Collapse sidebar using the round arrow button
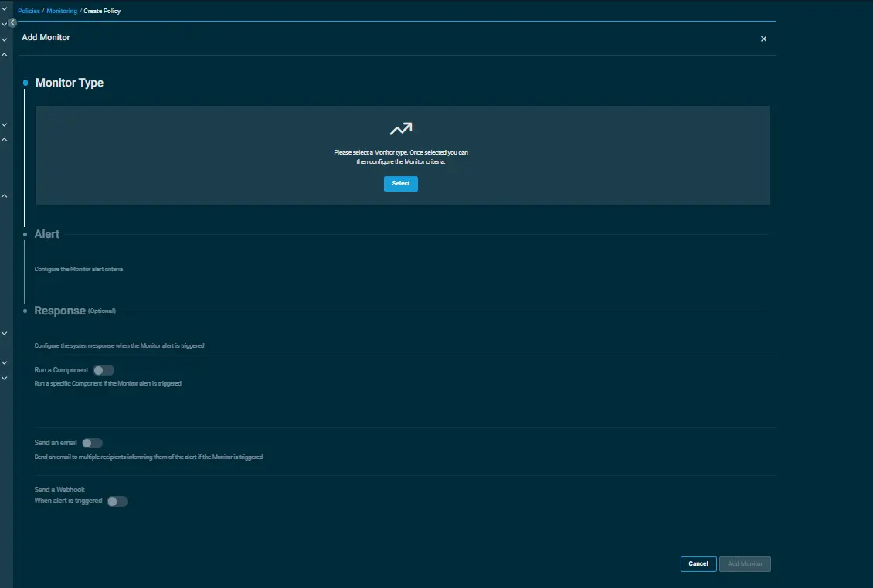The width and height of the screenshot is (873, 588). (12, 23)
